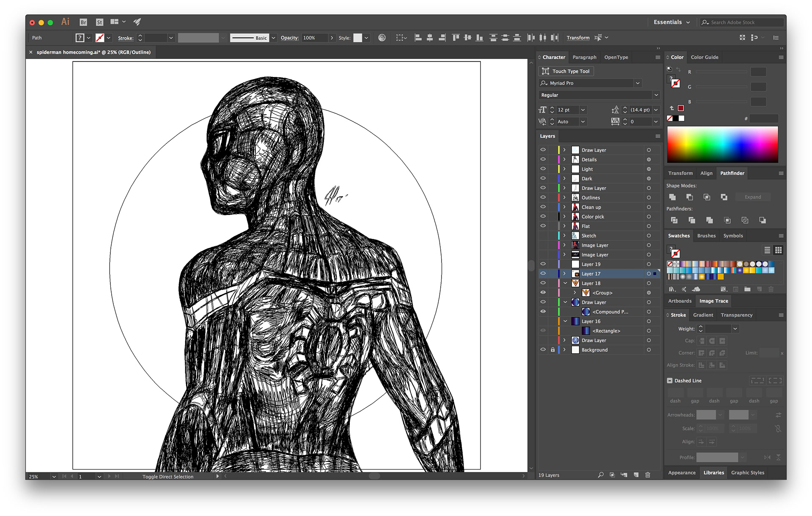Open the Essentials workspace dropdown
Screen dimensions: 812x516
(672, 22)
